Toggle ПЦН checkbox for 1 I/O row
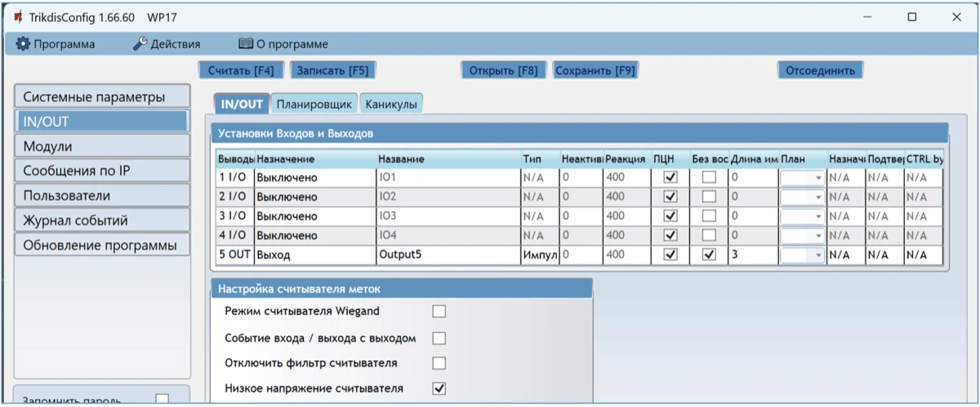This screenshot has width=980, height=407. coord(670,177)
